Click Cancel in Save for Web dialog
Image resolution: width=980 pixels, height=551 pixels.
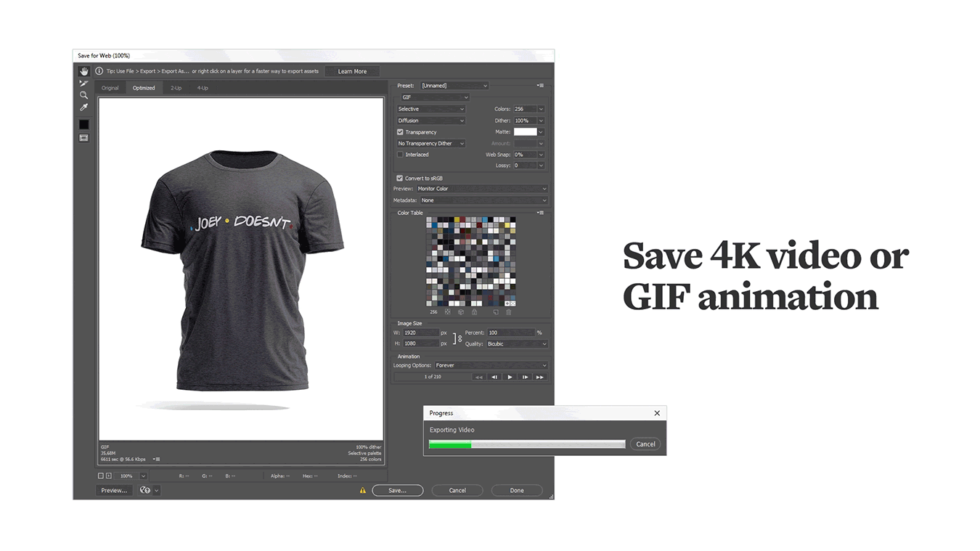click(457, 491)
